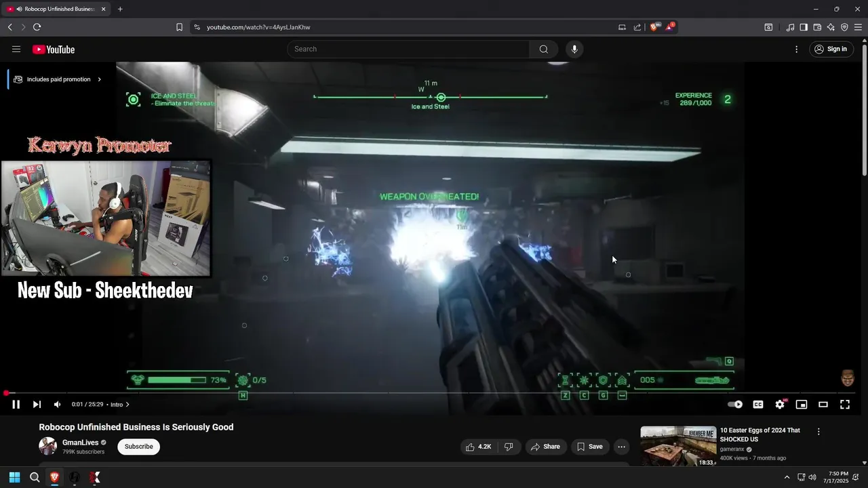
Task: Seek along the video progress bar
Action: (x=431, y=393)
